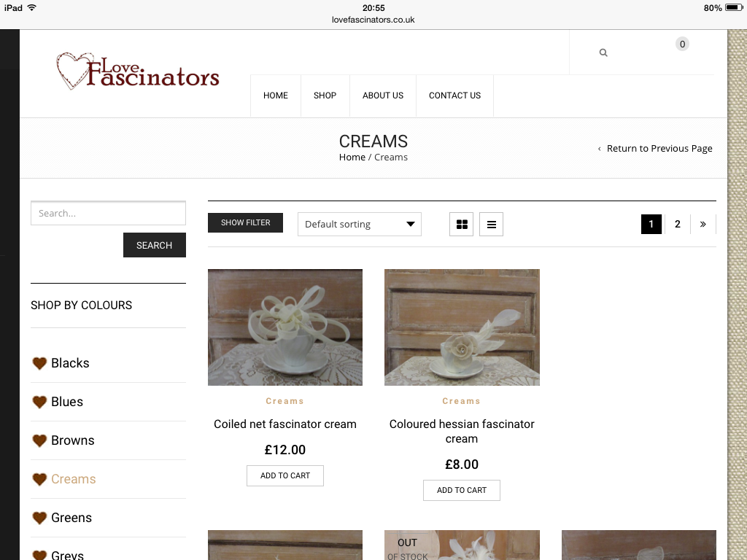Open the Default sorting dropdown
Screen dimensions: 747x560
[360, 225]
